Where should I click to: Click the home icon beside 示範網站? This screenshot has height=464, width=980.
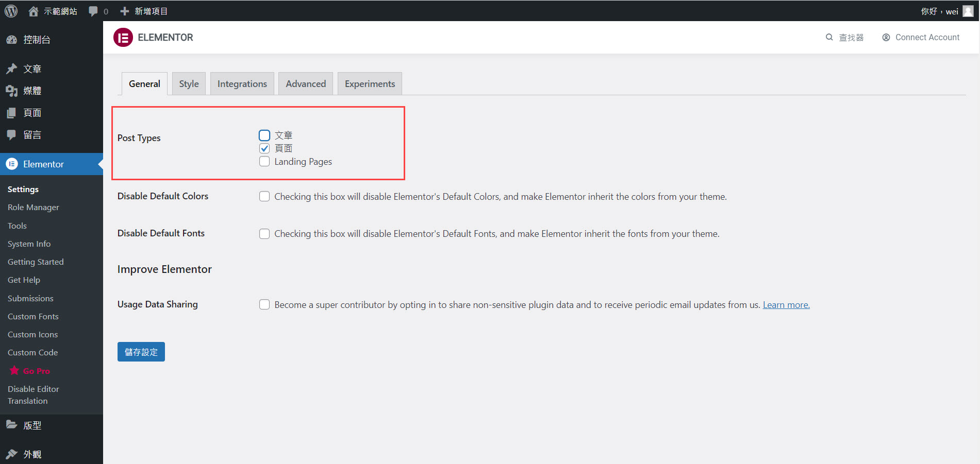(34, 11)
